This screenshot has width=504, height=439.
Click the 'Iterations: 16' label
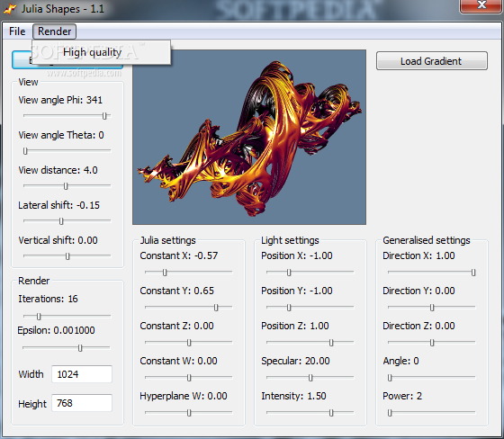(x=48, y=299)
